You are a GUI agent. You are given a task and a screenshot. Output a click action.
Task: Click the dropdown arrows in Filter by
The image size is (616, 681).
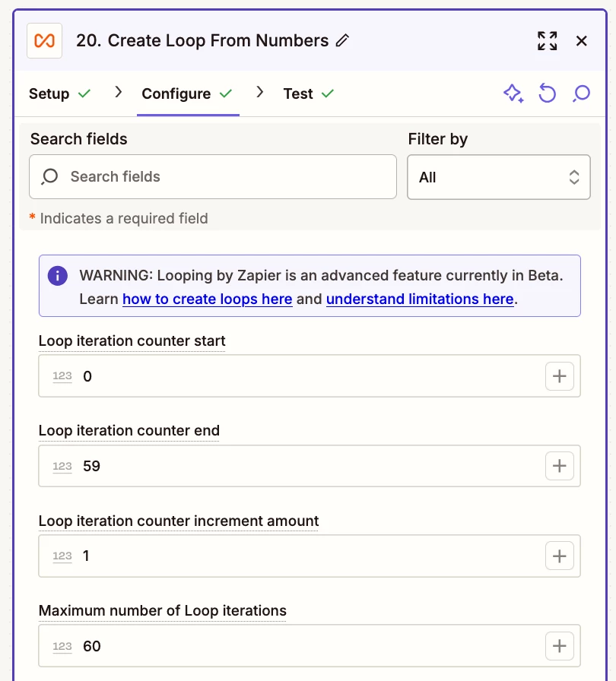point(574,177)
